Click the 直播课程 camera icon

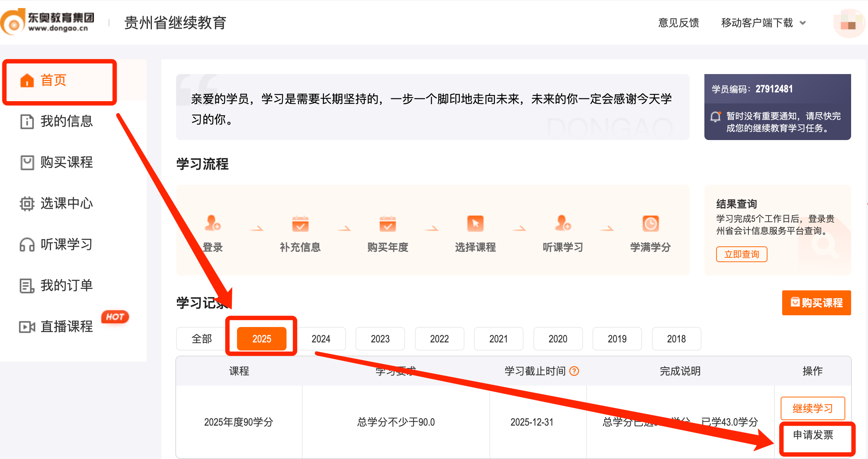[x=27, y=327]
